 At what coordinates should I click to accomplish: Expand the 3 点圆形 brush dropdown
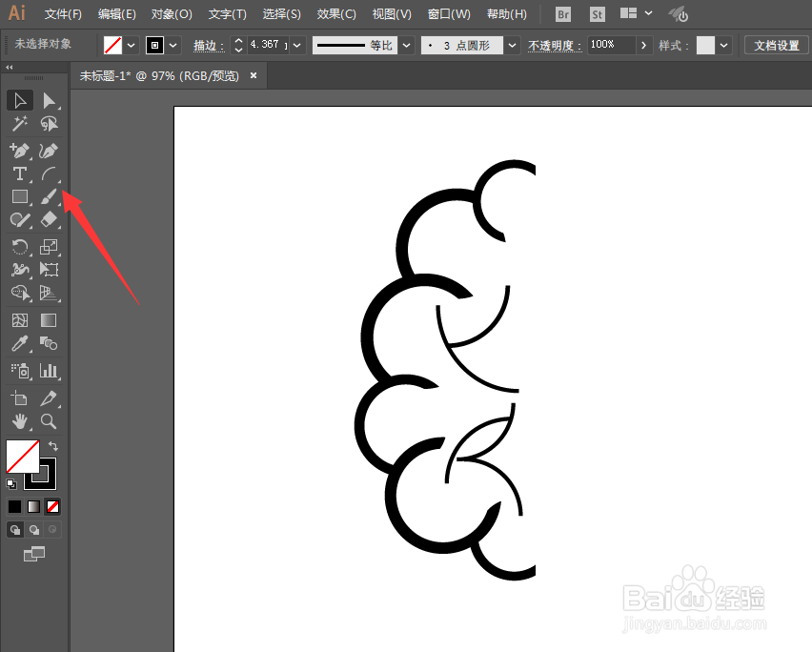coord(512,44)
